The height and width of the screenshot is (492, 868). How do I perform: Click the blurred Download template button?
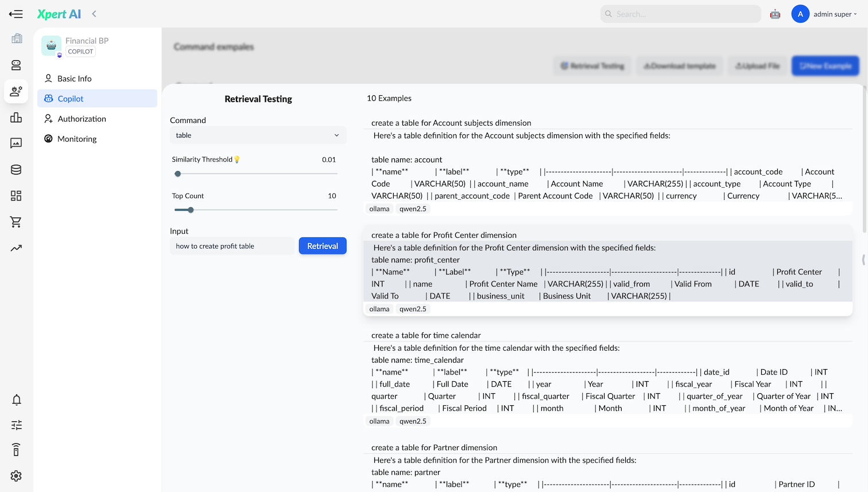click(x=680, y=66)
